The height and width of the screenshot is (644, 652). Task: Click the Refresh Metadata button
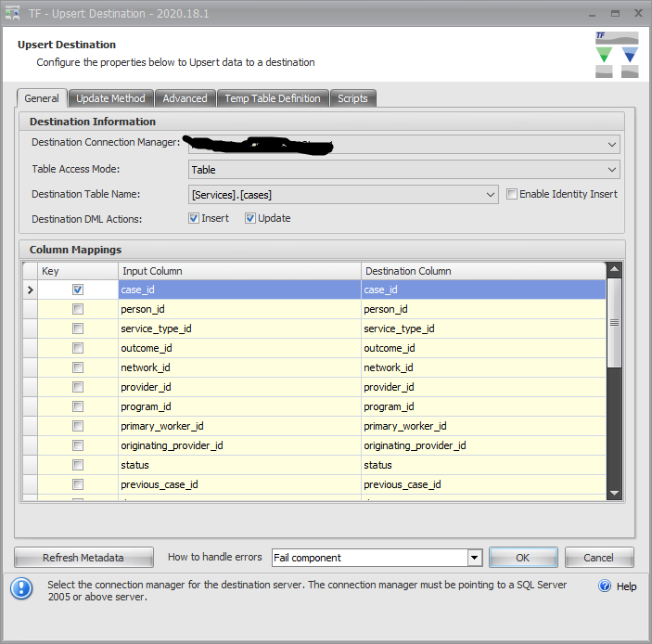83,558
